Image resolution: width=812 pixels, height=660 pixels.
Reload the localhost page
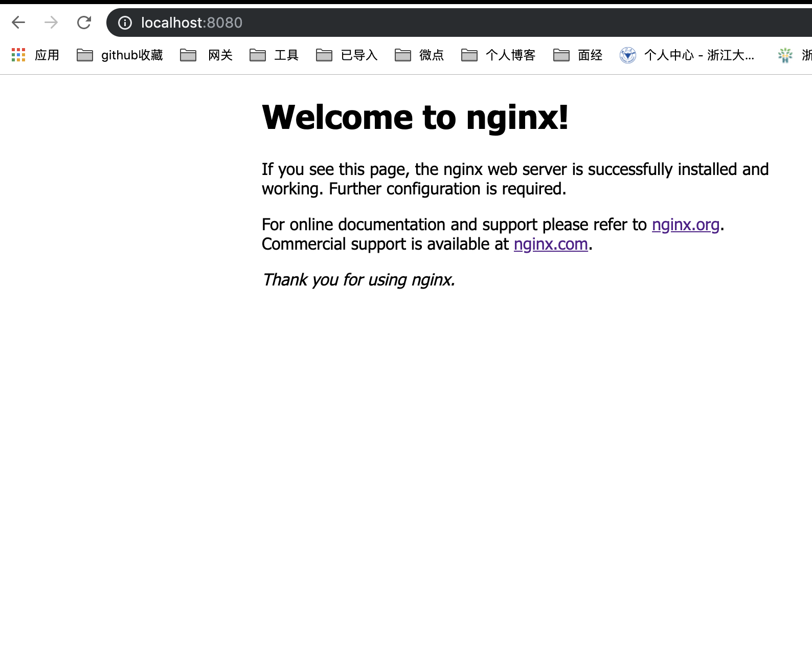tap(84, 23)
